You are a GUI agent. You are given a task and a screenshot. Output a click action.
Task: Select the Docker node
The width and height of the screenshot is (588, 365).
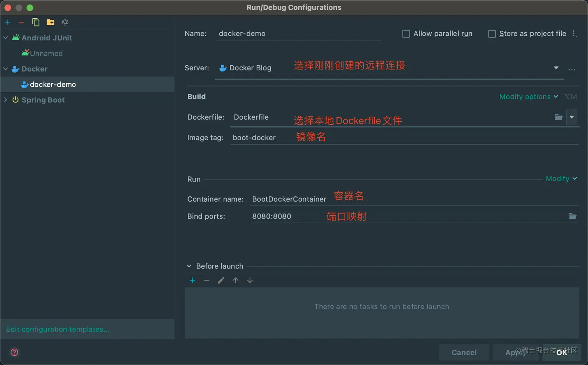[34, 69]
